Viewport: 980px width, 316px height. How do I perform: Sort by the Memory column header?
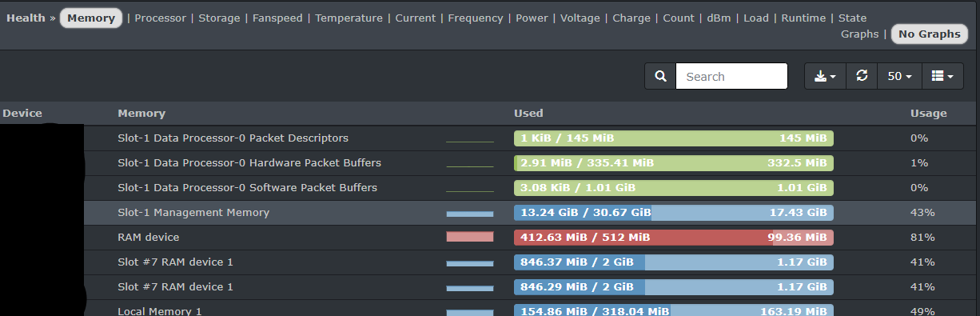pos(141,113)
